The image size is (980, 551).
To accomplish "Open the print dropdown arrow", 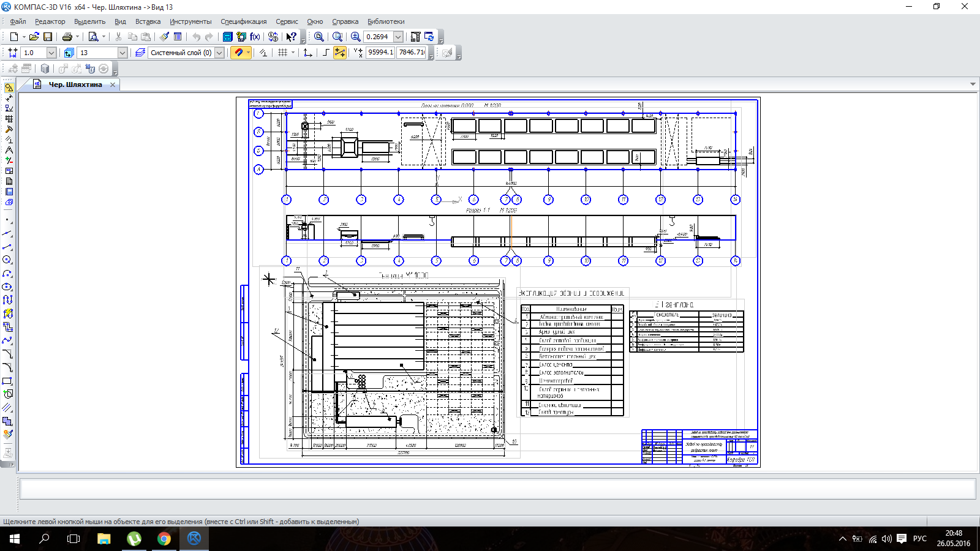I will coord(77,37).
